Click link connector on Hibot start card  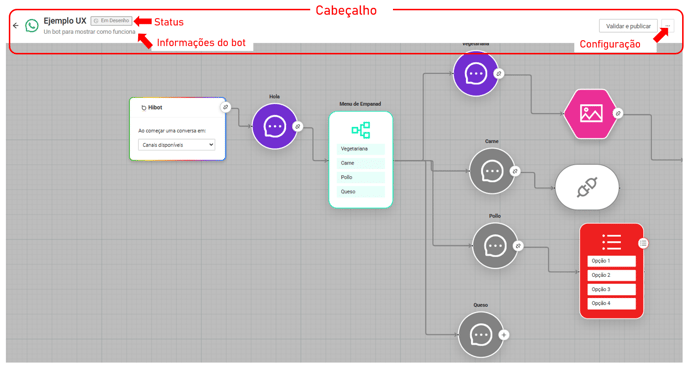(x=225, y=107)
